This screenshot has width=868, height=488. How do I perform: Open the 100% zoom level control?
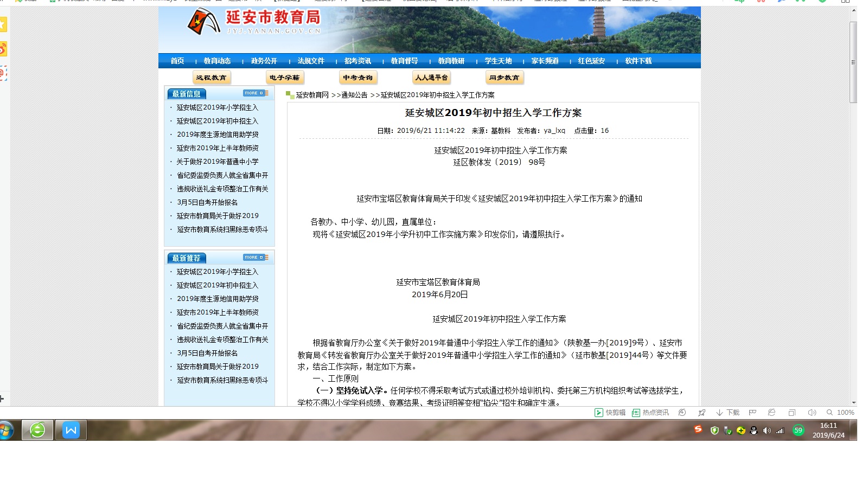click(840, 413)
